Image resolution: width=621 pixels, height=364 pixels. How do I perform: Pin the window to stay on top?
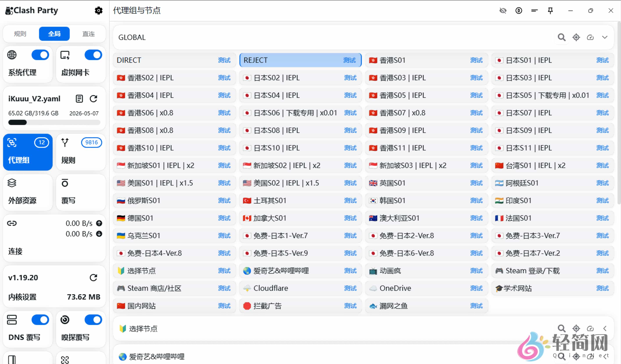[x=550, y=11]
